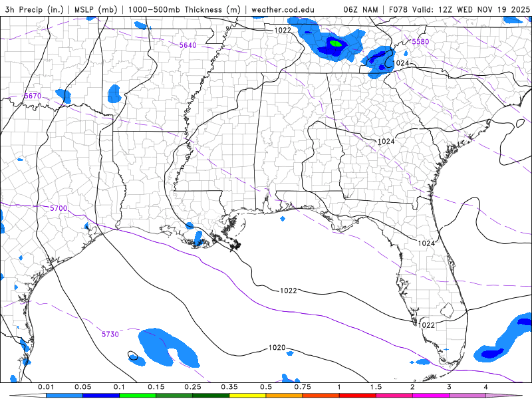Click the hot pink 1.5–2 colorbar swatch
The image size is (532, 399).
tap(394, 396)
